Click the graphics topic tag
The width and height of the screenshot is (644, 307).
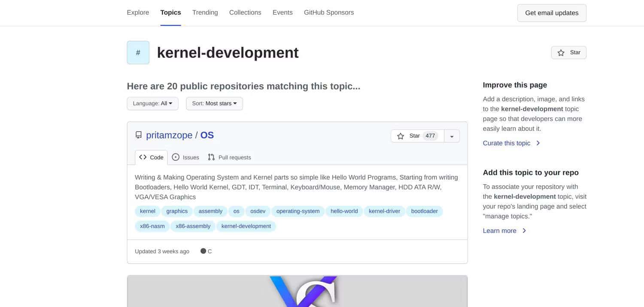coord(177,211)
